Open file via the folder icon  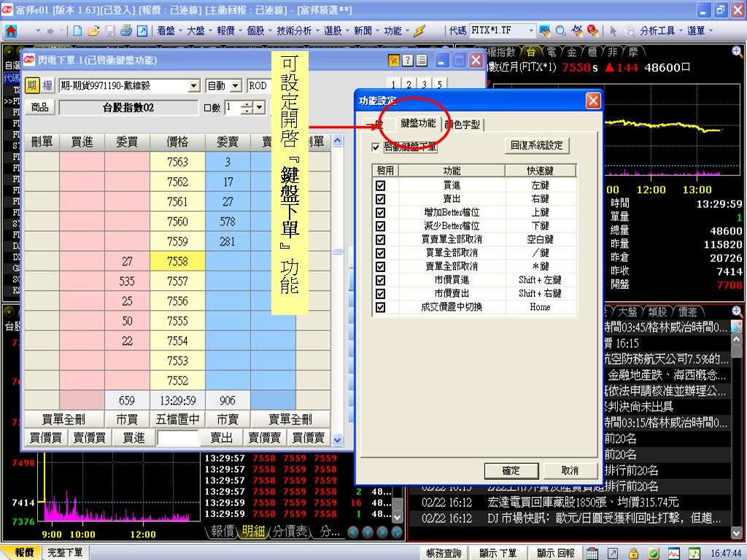[x=94, y=31]
